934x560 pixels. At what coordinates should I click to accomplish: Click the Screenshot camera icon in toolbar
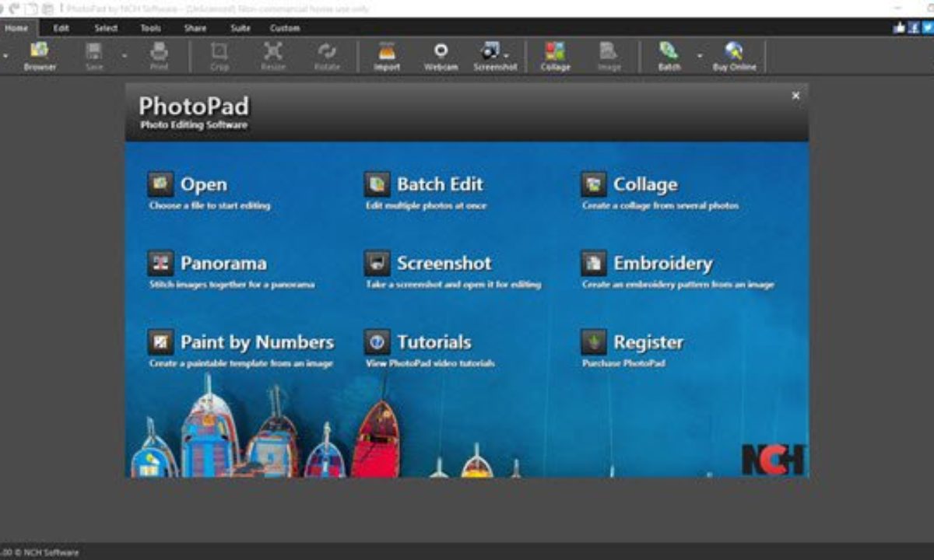point(490,52)
